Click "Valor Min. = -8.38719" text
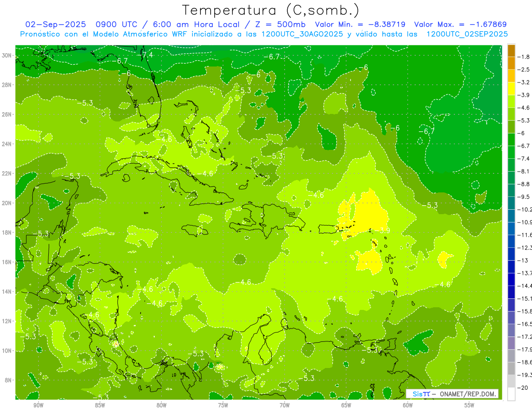 pos(360,24)
